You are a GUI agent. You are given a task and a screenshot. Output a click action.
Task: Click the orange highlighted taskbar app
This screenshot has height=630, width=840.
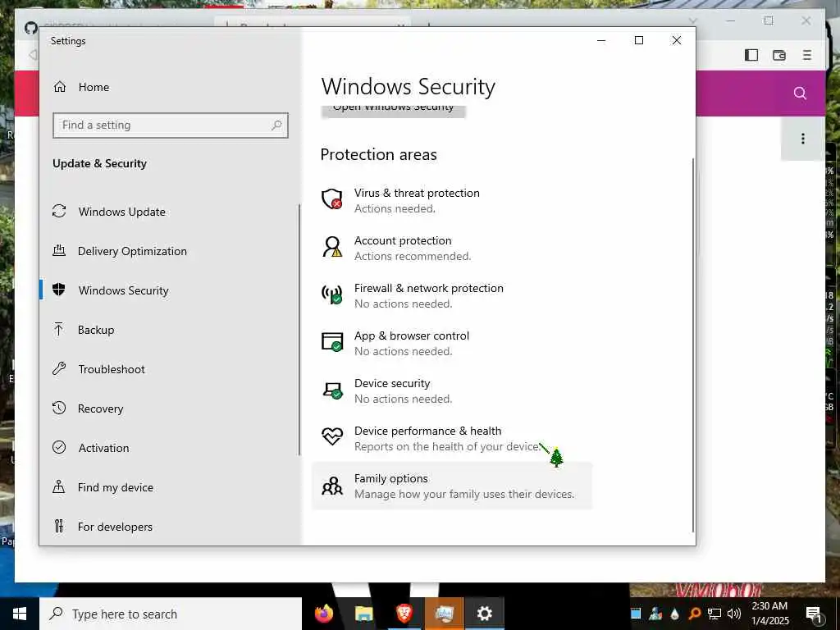tap(444, 614)
